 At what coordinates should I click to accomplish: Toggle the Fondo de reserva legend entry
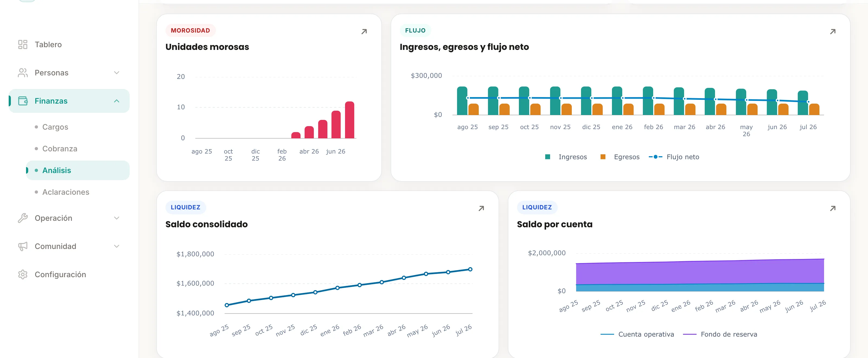click(x=720, y=334)
